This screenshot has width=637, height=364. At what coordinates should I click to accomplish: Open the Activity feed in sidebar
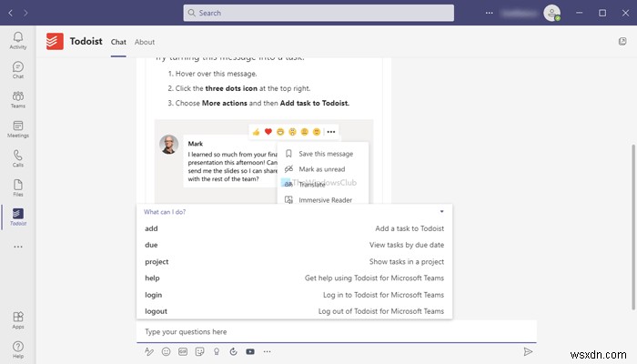18,41
